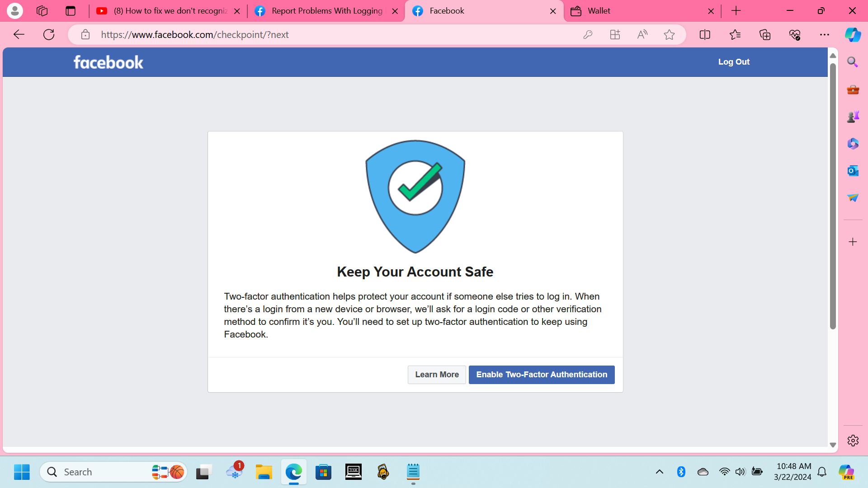Click the page's vertical scrollbar thumb
Screen dimensions: 868x488
tap(832, 196)
